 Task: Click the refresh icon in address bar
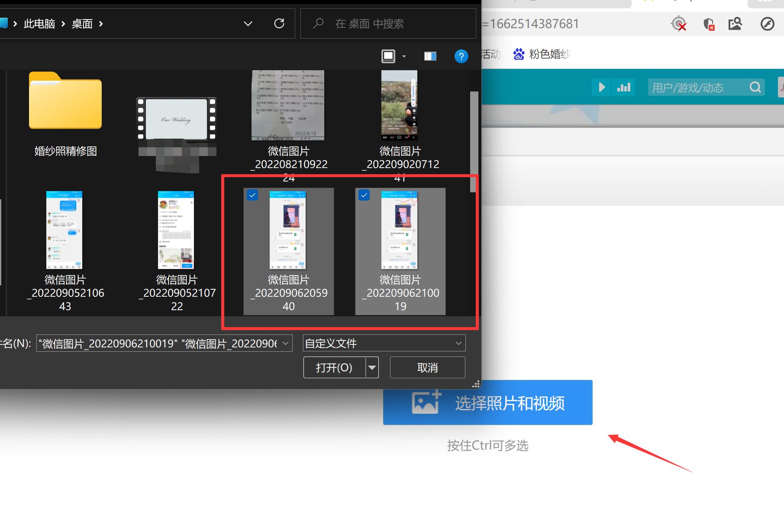click(279, 24)
